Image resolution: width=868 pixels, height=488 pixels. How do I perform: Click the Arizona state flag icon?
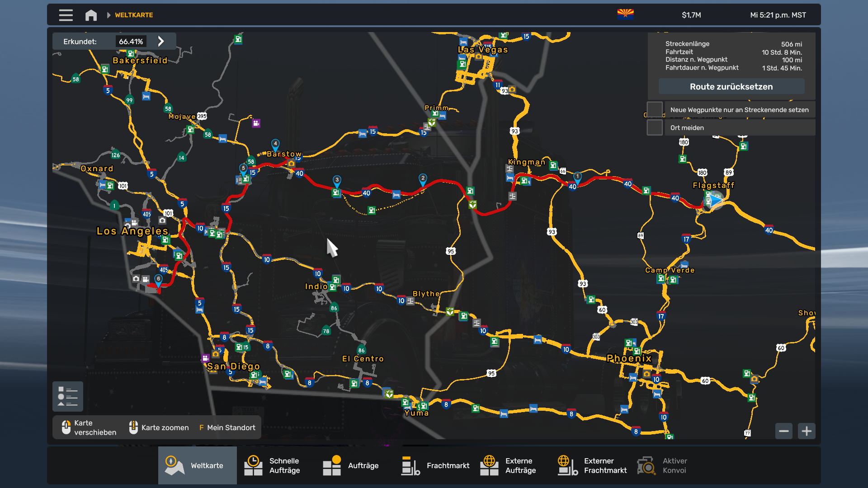click(625, 14)
